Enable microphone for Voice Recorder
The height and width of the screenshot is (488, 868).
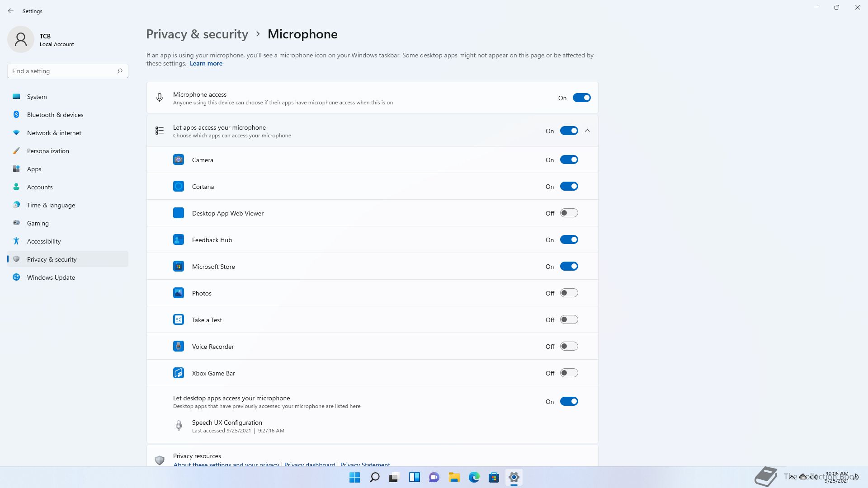click(569, 346)
